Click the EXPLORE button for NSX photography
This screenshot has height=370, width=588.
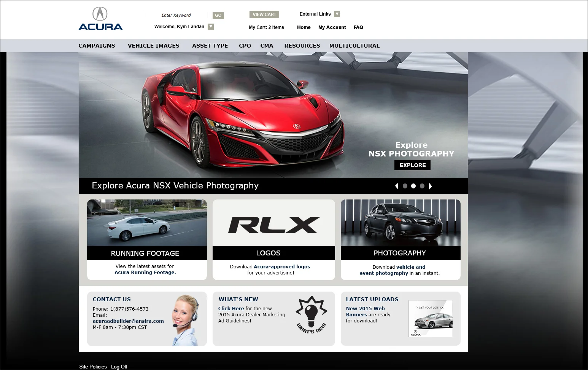coord(412,165)
